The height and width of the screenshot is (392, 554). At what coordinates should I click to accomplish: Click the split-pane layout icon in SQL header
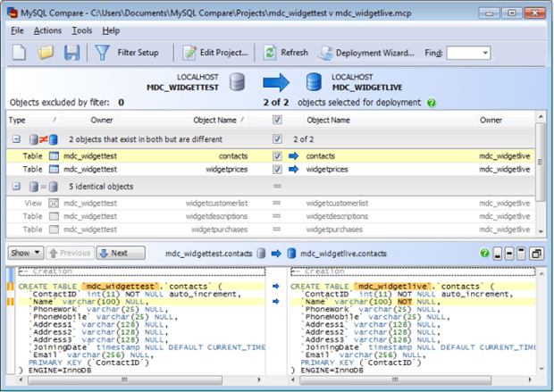[509, 254]
